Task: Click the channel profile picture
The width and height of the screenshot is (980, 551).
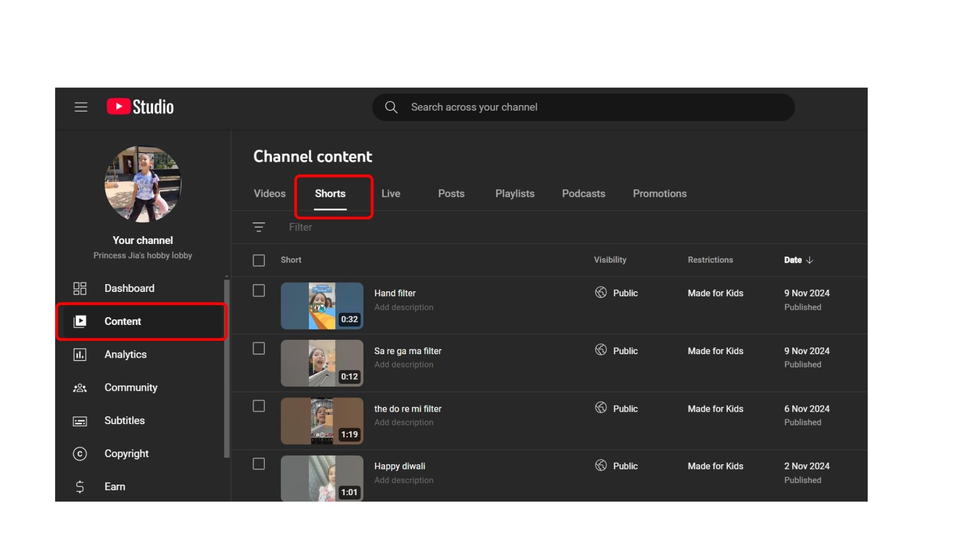Action: point(143,184)
